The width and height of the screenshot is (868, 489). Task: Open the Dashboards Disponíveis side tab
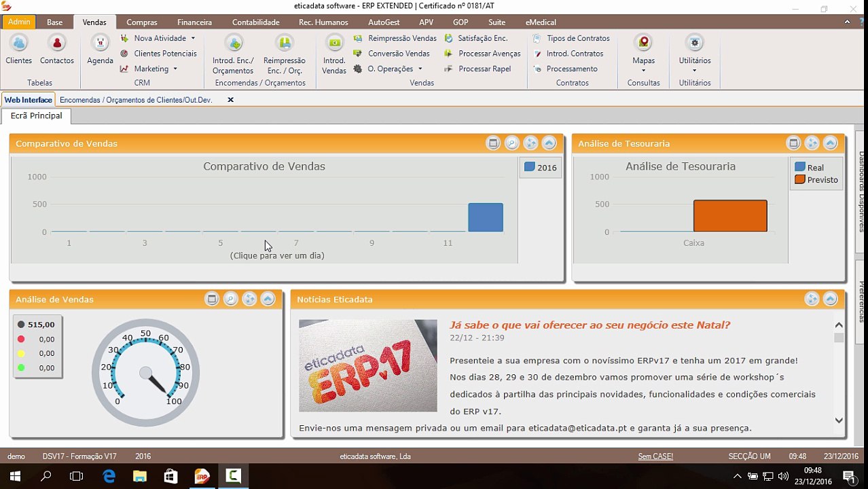click(x=861, y=192)
